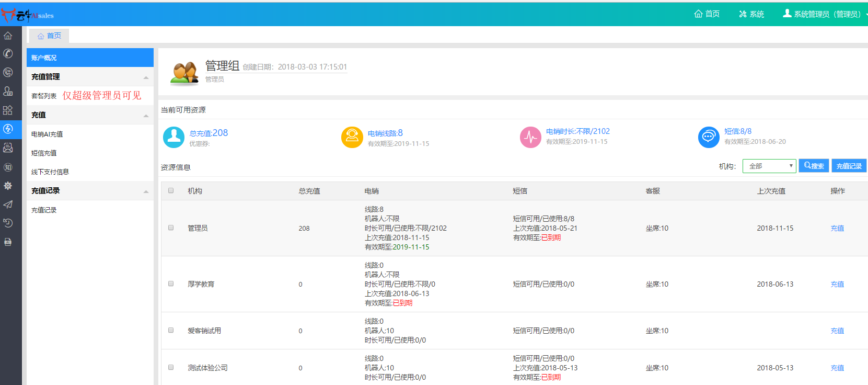868x385 pixels.
Task: Switch to the 首页 tab
Action: pos(49,36)
